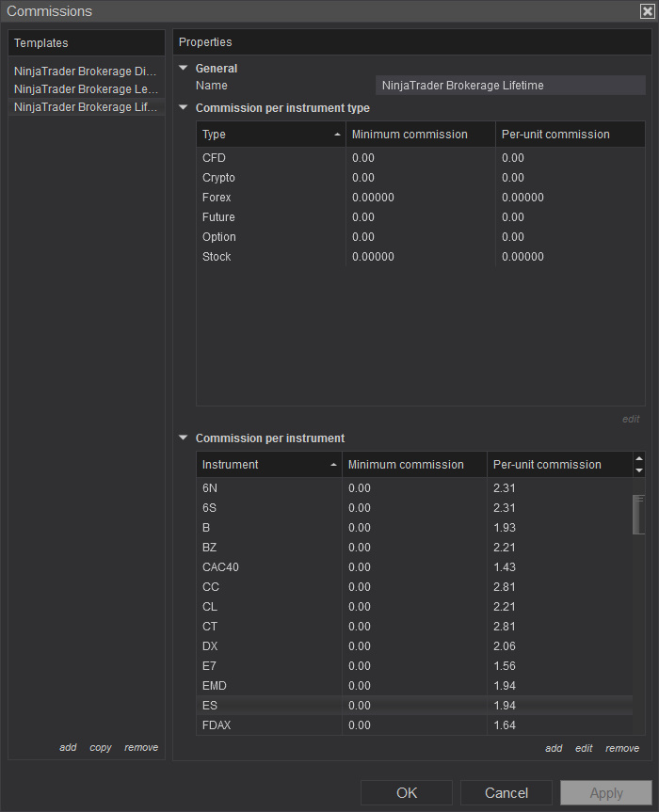Click remove under Templates list
The width and height of the screenshot is (659, 812).
point(141,747)
